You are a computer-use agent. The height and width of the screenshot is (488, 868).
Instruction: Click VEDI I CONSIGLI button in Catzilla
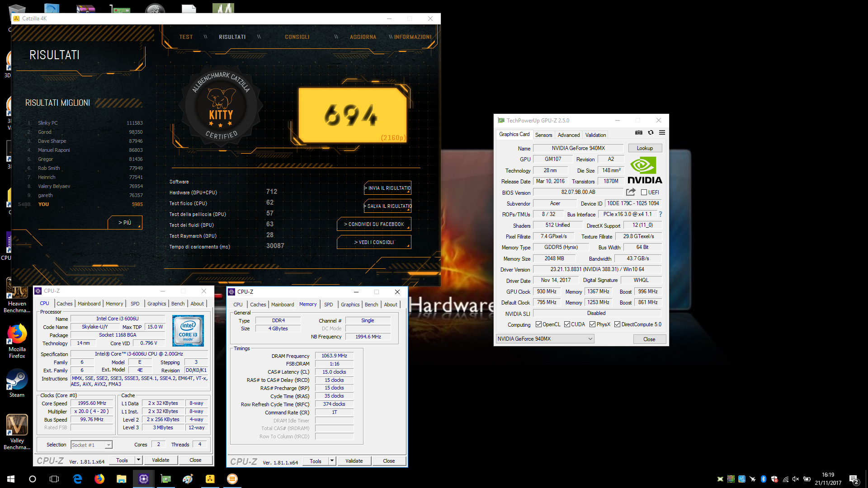click(374, 242)
